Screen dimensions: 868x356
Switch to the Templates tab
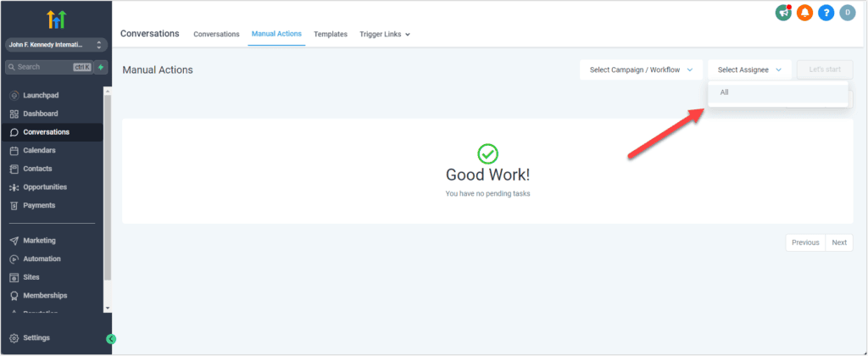[331, 34]
